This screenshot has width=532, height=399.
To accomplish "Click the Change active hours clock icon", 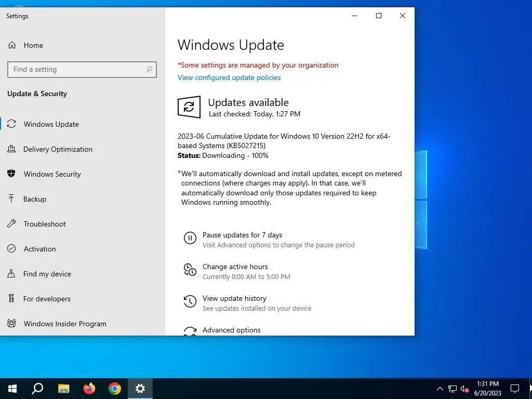I will 190,270.
